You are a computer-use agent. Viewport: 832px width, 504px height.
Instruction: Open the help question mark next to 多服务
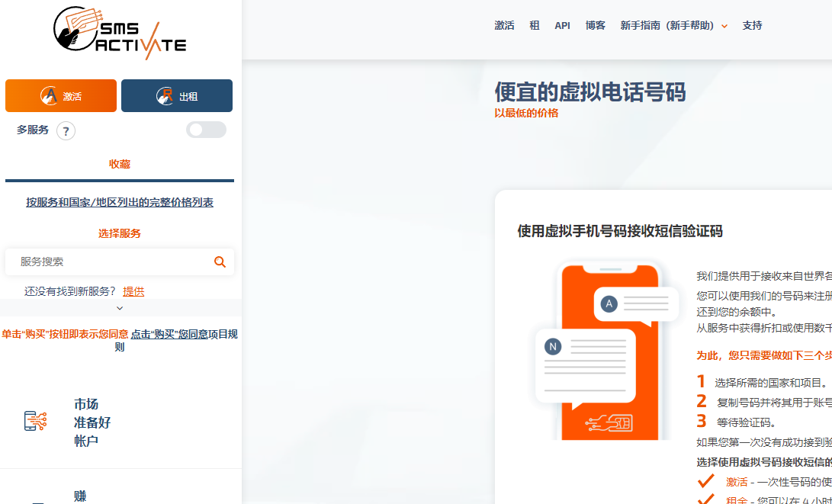pos(66,131)
